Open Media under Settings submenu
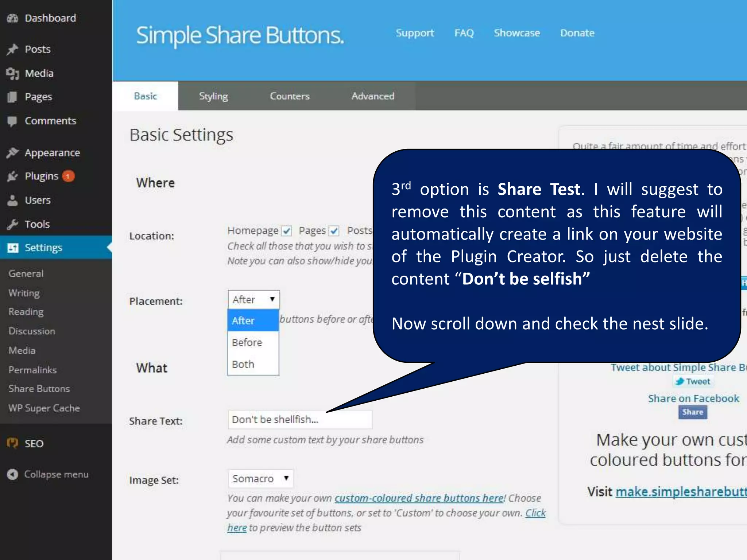747x560 pixels. click(x=22, y=350)
